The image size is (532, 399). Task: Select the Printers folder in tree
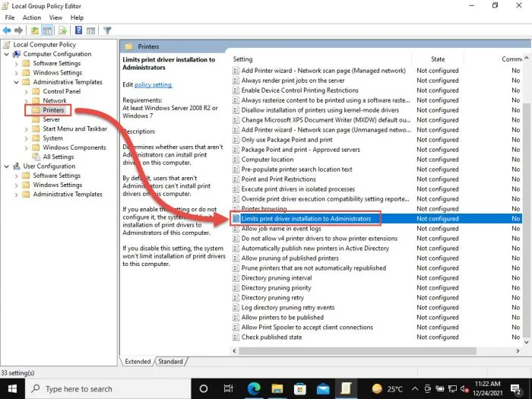(53, 110)
